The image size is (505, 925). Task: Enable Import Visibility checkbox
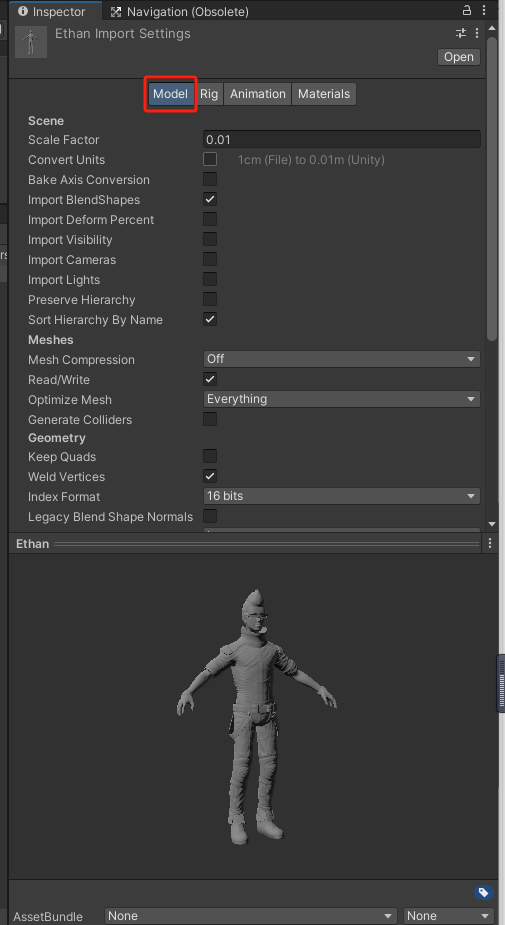coord(210,240)
